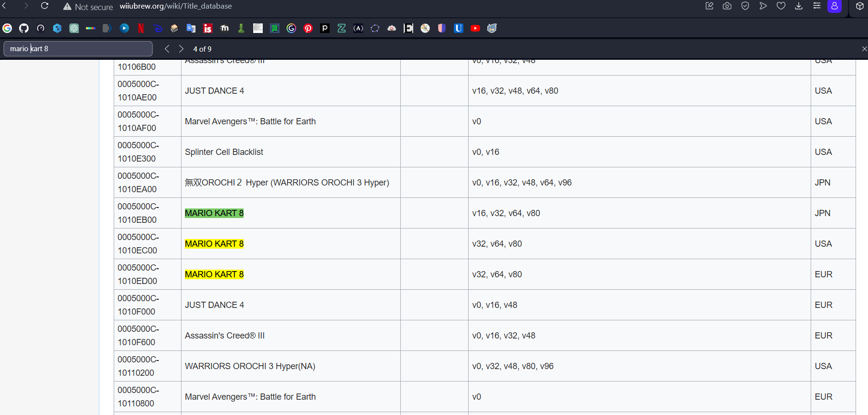This screenshot has height=415, width=868.
Task: Open the Google bookmark
Action: click(x=7, y=28)
